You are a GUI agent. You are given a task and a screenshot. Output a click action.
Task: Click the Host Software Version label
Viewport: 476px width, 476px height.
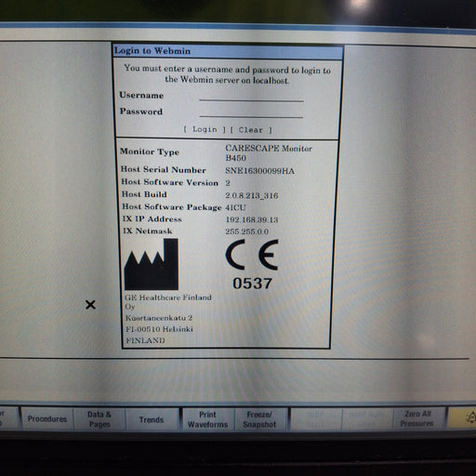pyautogui.click(x=169, y=182)
